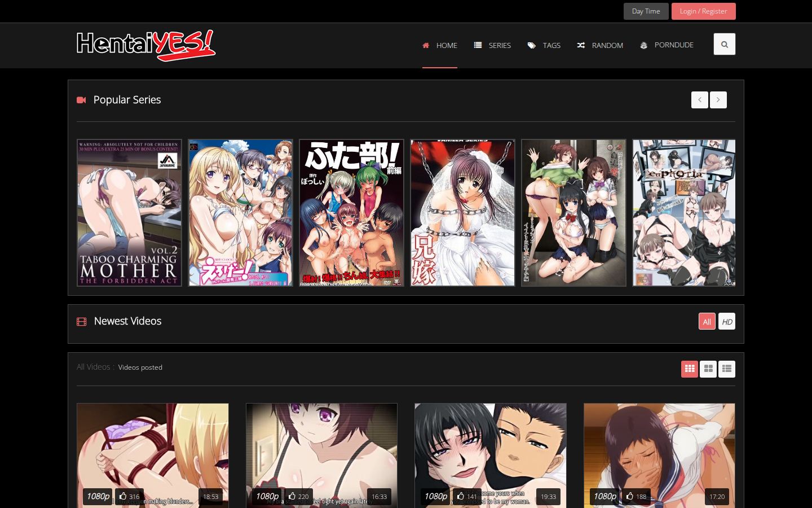
Task: Open the SERIES menu item
Action: click(x=492, y=45)
